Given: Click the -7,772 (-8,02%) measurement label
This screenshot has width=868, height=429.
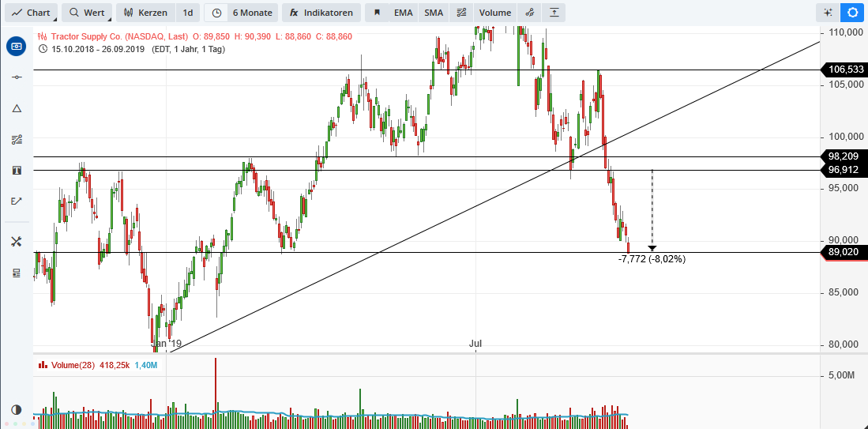Looking at the screenshot, I should [652, 259].
